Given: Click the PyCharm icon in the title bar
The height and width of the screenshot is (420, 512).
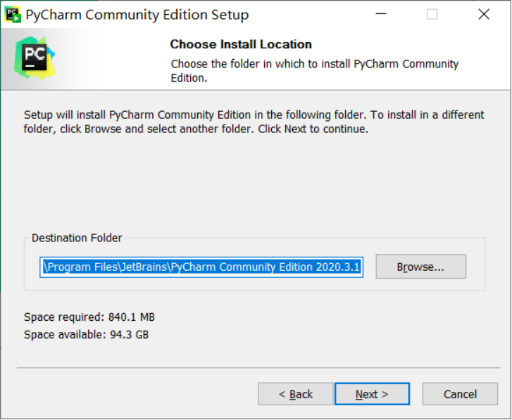Looking at the screenshot, I should click(x=12, y=14).
